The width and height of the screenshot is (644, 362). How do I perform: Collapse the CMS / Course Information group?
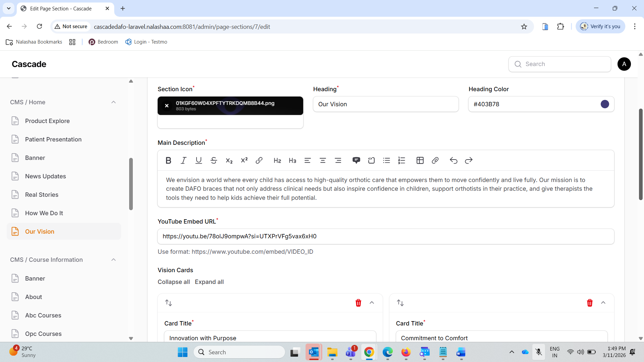(x=113, y=260)
